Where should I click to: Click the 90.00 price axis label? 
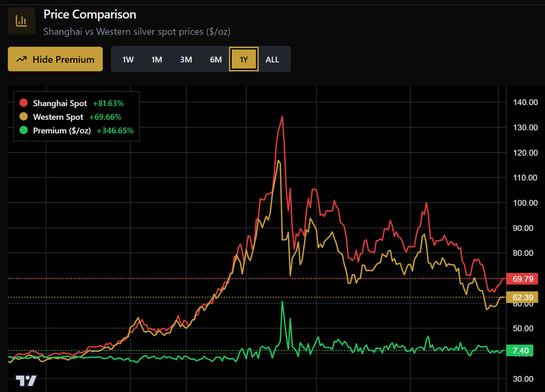(523, 228)
